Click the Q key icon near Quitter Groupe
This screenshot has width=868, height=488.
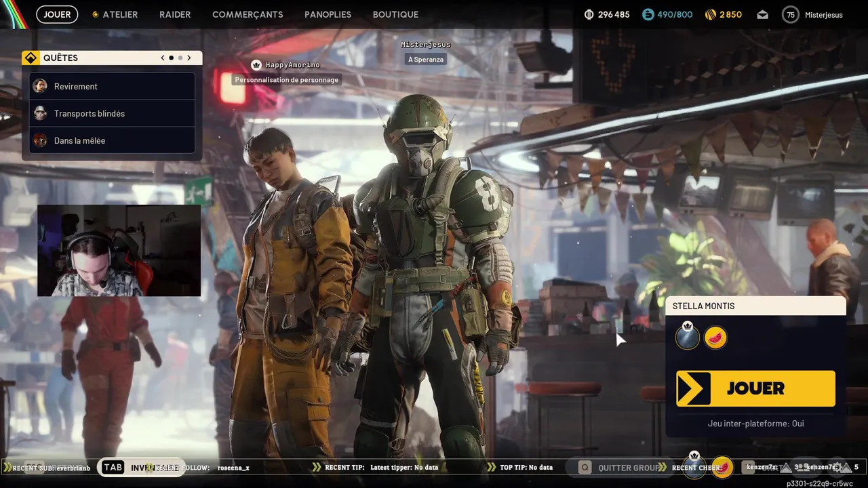pos(585,468)
